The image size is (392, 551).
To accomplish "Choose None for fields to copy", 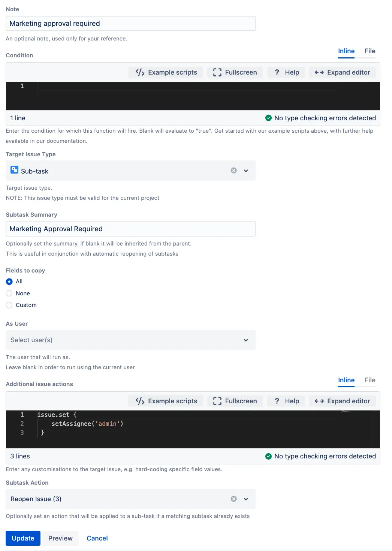I will [x=9, y=293].
